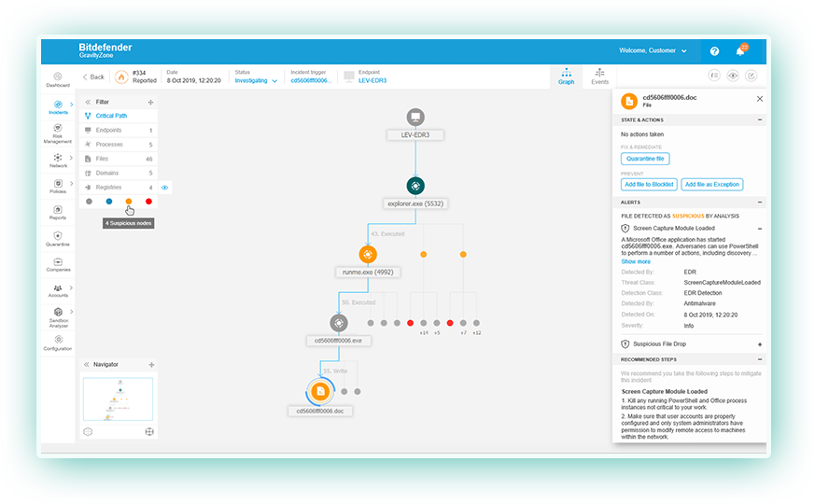Toggle the Critical Path filter

tap(111, 116)
